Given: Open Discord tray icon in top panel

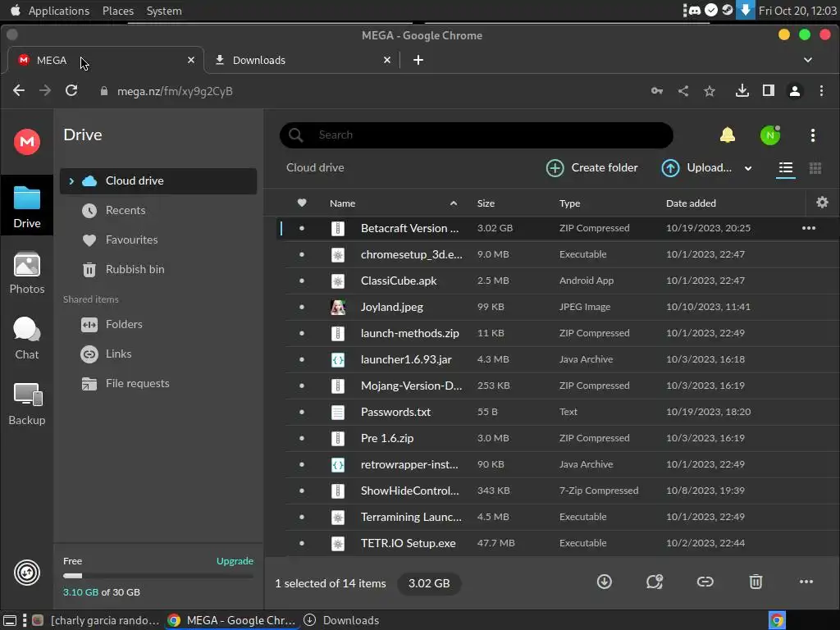Looking at the screenshot, I should 695,10.
